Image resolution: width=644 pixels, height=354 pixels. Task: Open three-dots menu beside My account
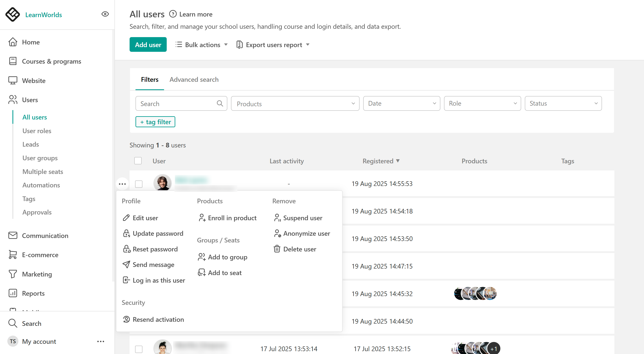point(101,341)
